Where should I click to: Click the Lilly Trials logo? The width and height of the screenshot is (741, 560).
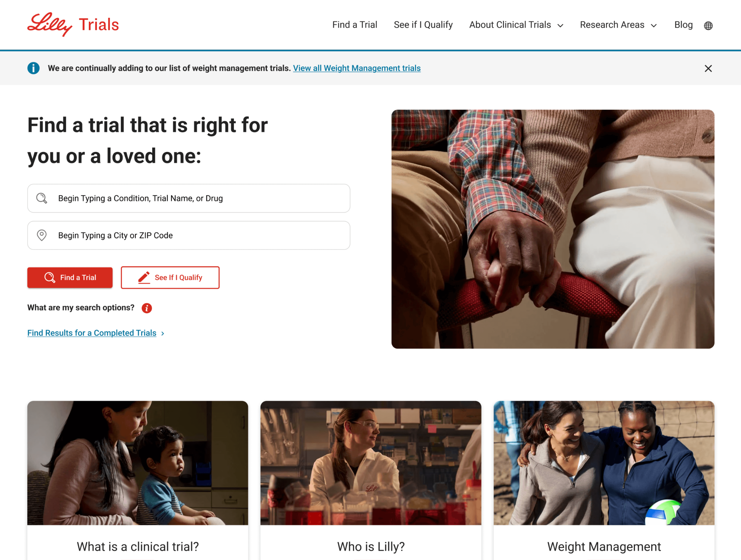click(x=73, y=25)
